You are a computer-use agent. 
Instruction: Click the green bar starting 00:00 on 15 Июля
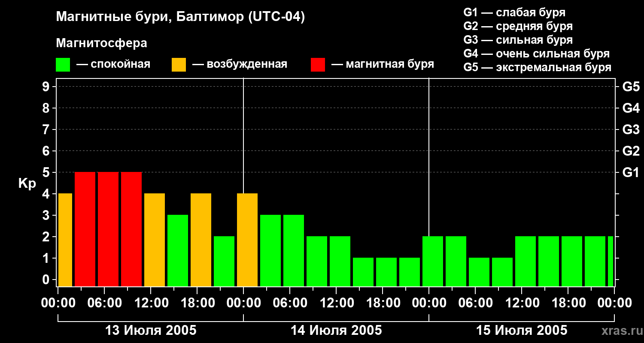click(x=433, y=261)
